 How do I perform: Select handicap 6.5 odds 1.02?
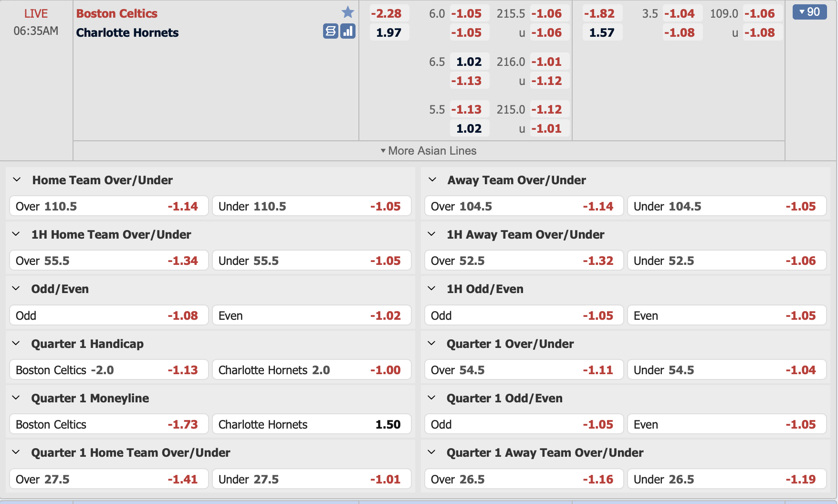[x=469, y=62]
